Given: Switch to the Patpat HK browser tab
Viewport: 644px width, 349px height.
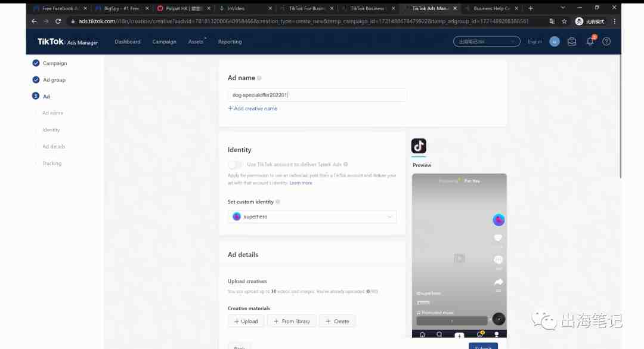Looking at the screenshot, I should 183,8.
